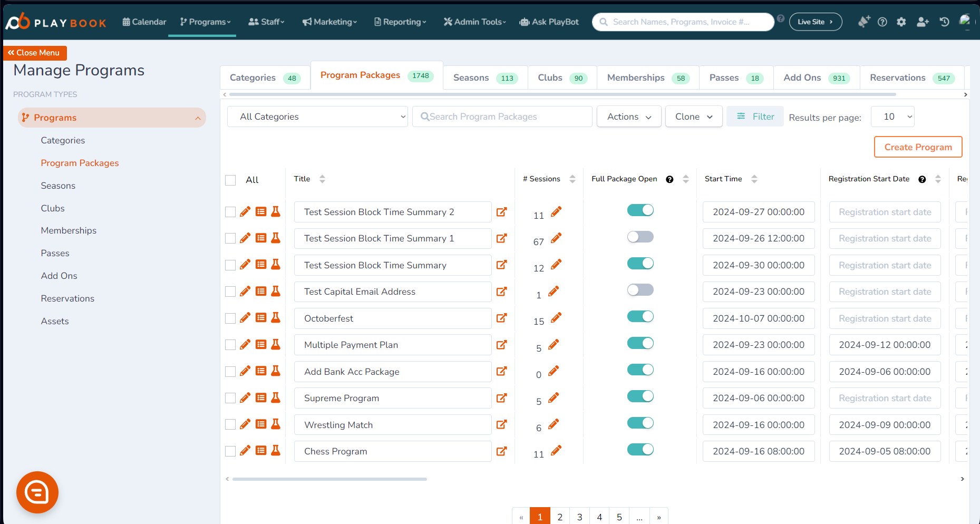Enable Full Package Open for Test Capital Email Address

tap(640, 290)
